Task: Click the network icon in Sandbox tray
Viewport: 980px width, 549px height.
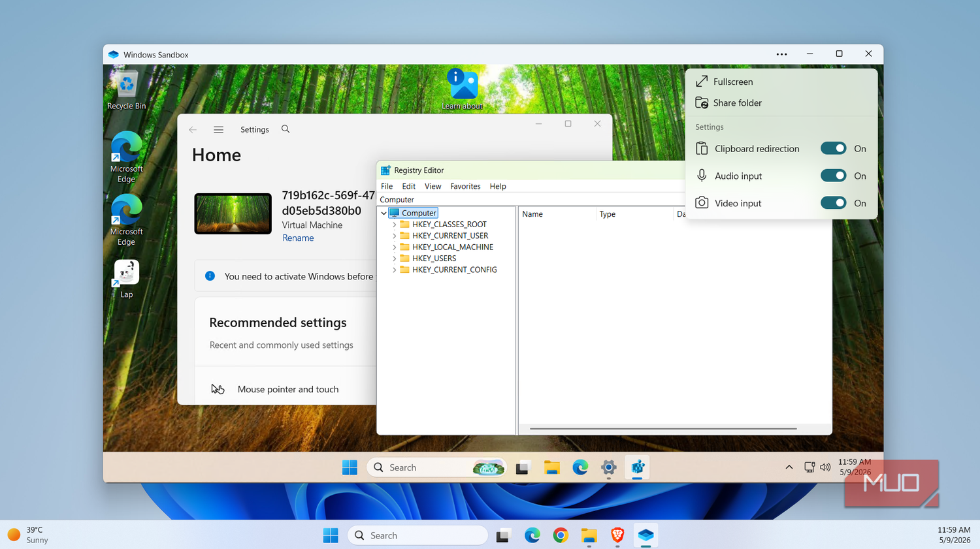Action: pyautogui.click(x=809, y=467)
